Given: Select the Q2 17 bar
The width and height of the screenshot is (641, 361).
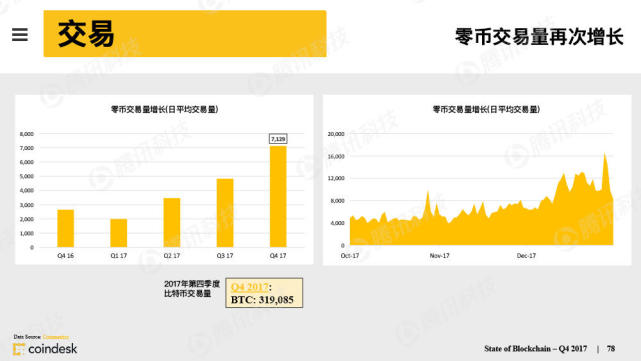Looking at the screenshot, I should pyautogui.click(x=172, y=222).
